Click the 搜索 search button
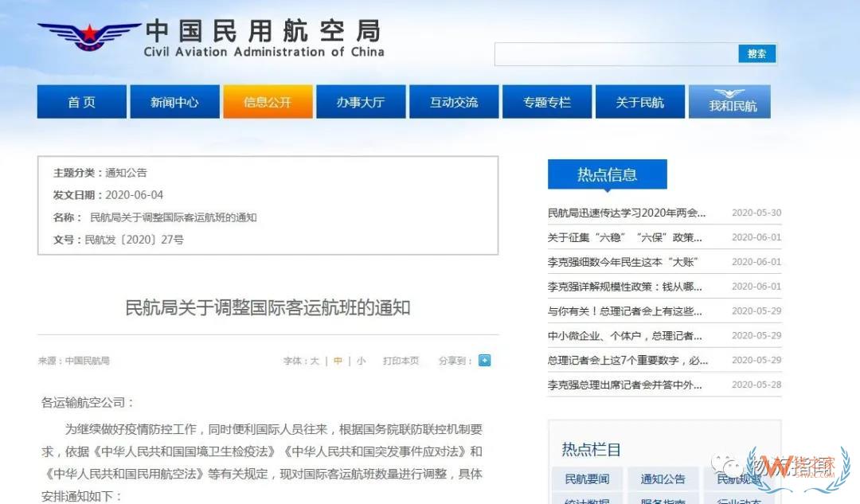This screenshot has width=860, height=504. 757,54
